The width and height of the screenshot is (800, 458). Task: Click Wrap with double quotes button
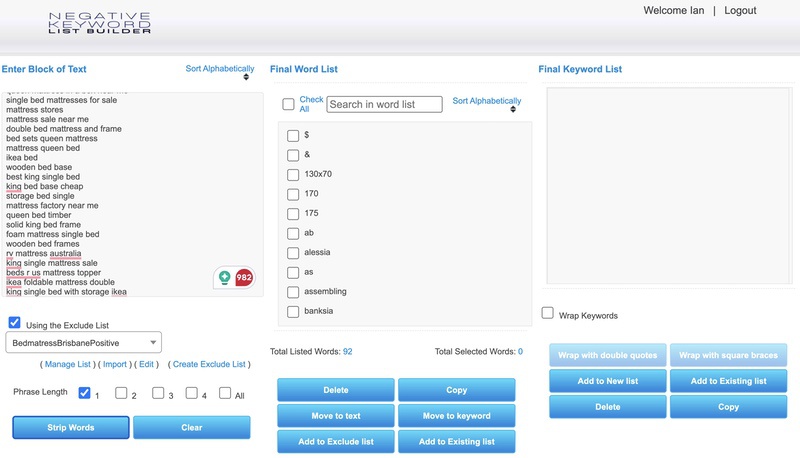(608, 355)
